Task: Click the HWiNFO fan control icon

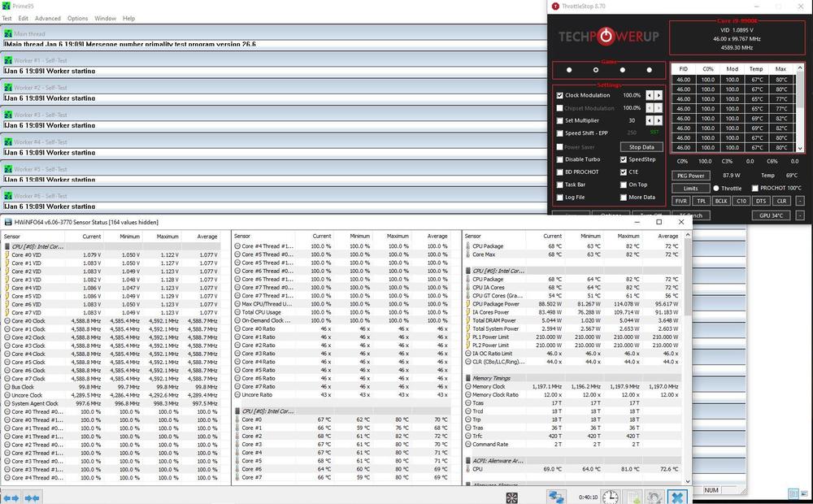Action: pos(511,497)
